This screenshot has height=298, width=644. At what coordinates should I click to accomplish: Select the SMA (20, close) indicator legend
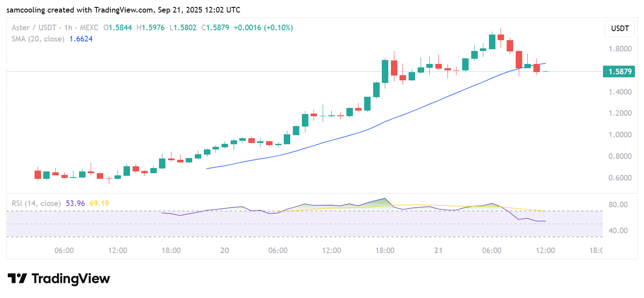(38, 39)
